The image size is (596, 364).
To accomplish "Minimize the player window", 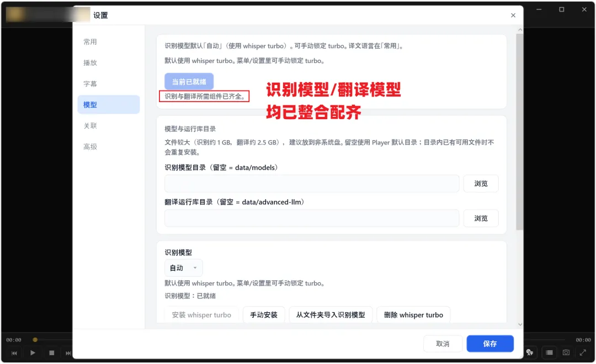I will point(539,9).
